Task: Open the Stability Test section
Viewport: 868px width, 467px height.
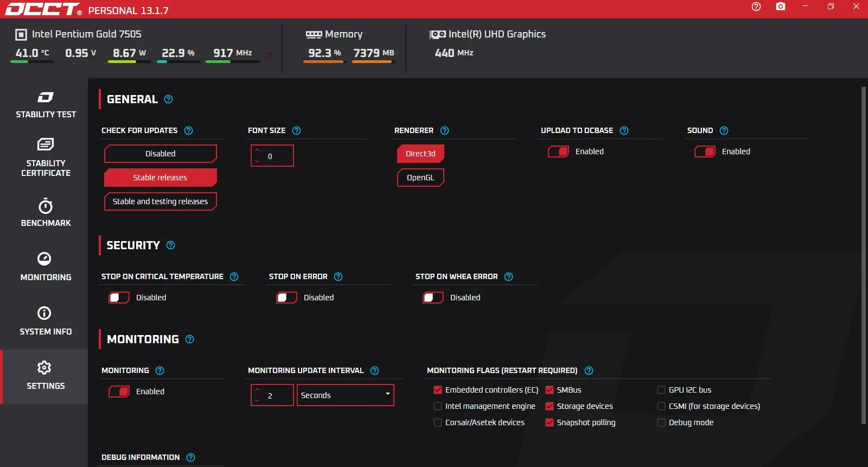Action: tap(46, 105)
